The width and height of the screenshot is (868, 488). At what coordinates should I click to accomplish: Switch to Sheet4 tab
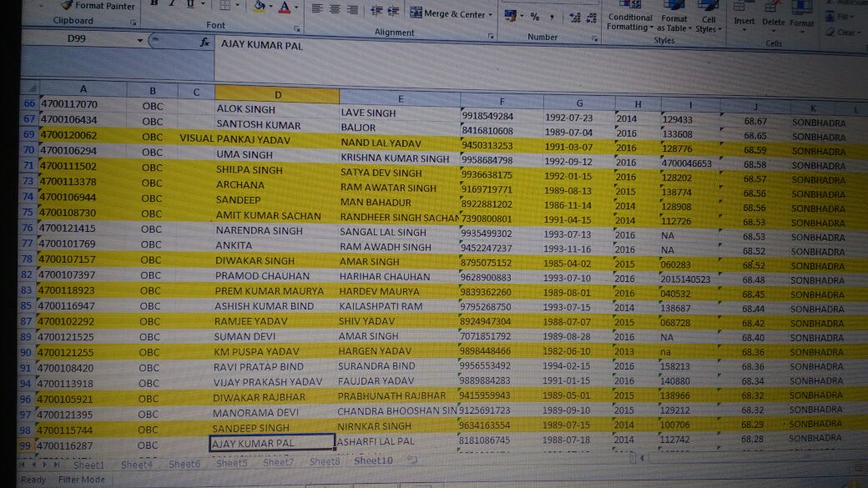(x=136, y=465)
